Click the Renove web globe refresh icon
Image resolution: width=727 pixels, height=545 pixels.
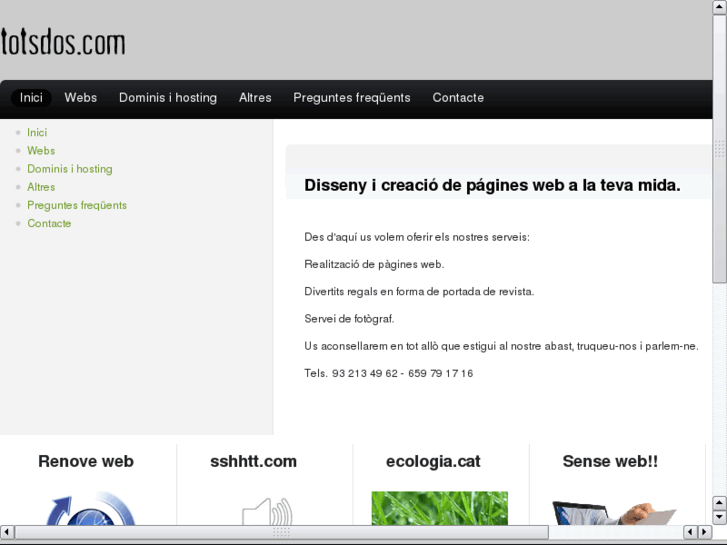90,508
